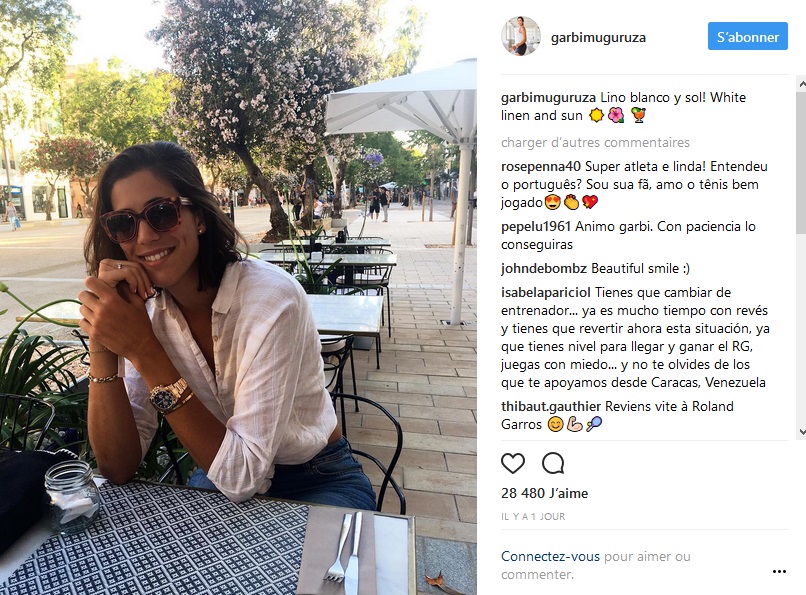Click the comments scrollbar thumb

pyautogui.click(x=801, y=163)
